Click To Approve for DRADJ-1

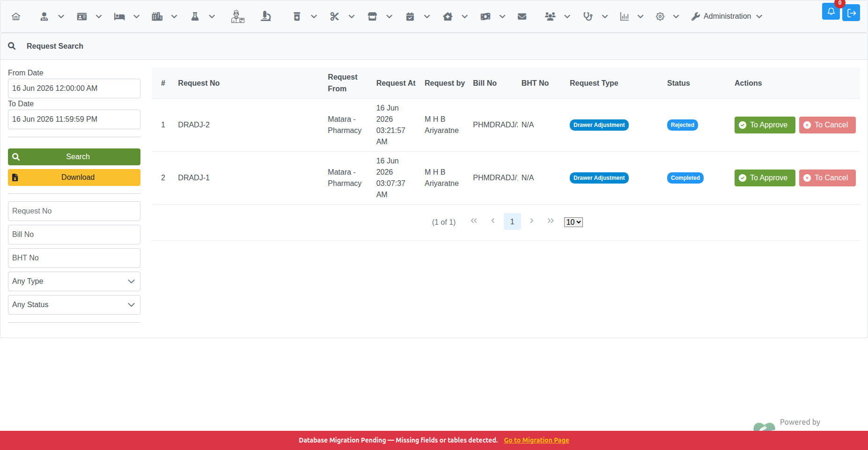765,178
